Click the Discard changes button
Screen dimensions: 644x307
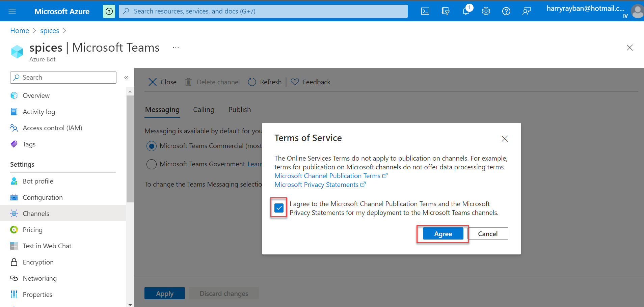point(224,294)
